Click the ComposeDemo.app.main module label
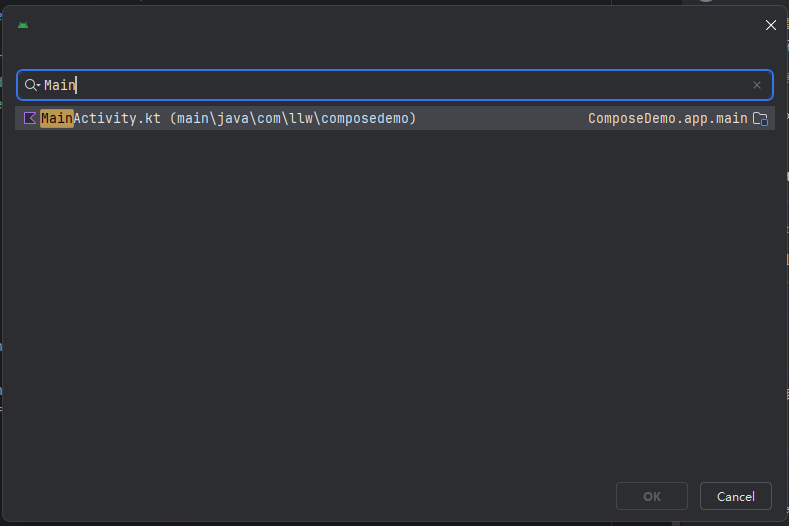This screenshot has height=526, width=789. tap(668, 118)
